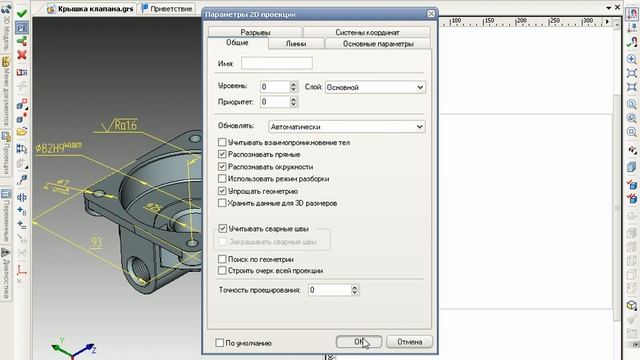Select 'Крышка клапана.grs' document tab
Screen dimensions: 640x360
click(91, 9)
